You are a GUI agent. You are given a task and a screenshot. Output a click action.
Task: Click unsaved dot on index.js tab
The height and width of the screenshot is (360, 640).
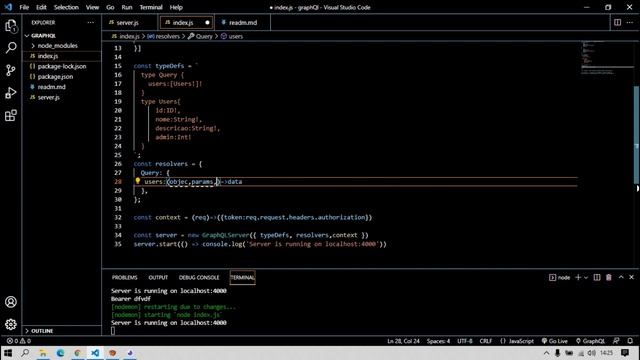207,22
